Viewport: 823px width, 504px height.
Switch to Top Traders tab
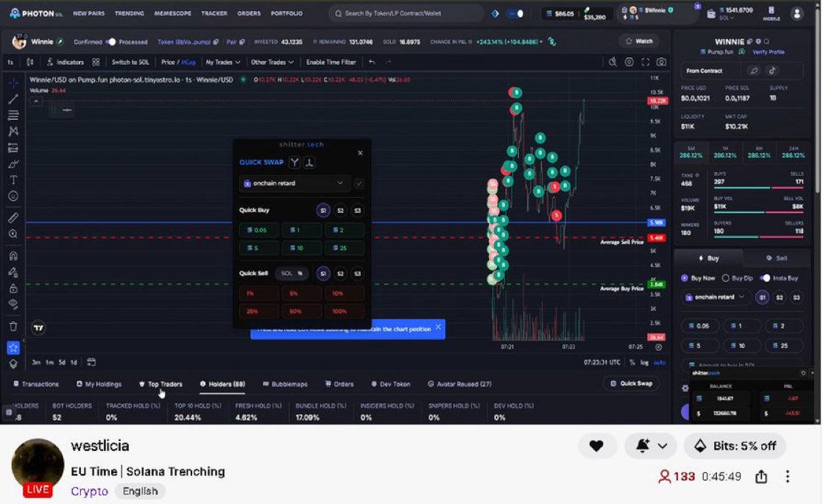click(x=160, y=384)
